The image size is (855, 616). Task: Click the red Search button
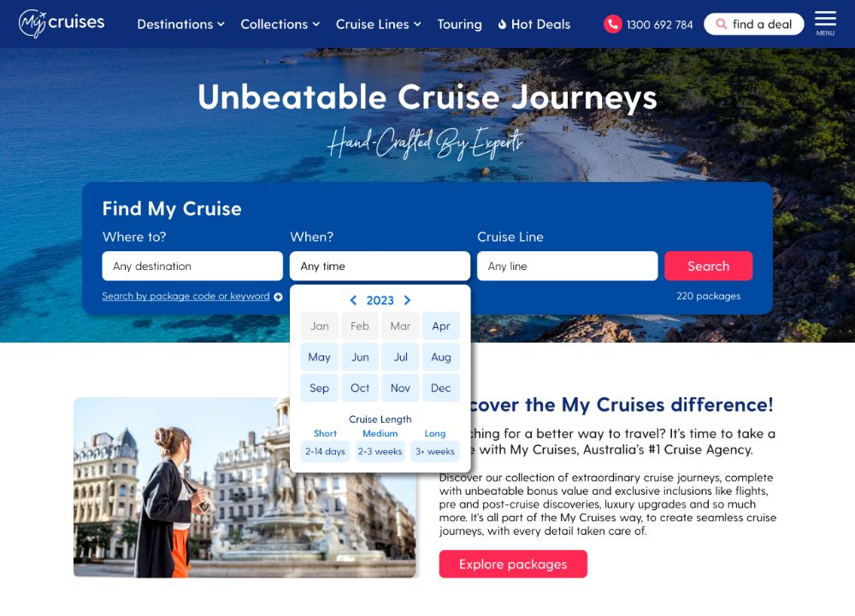click(x=708, y=266)
